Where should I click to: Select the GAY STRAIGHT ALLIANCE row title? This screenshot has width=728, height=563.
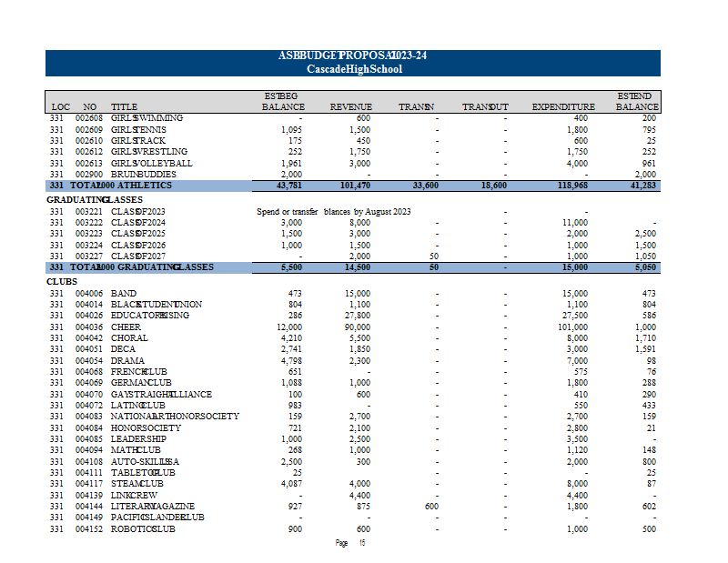tap(161, 395)
